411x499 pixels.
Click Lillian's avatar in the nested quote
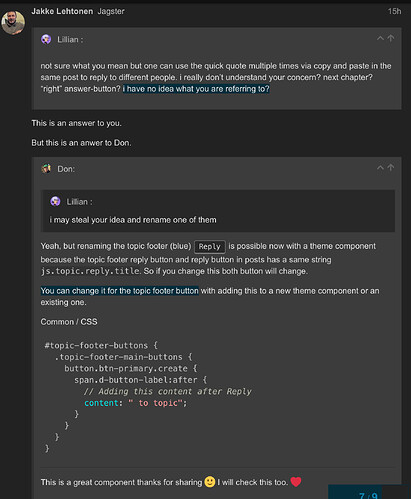point(55,201)
